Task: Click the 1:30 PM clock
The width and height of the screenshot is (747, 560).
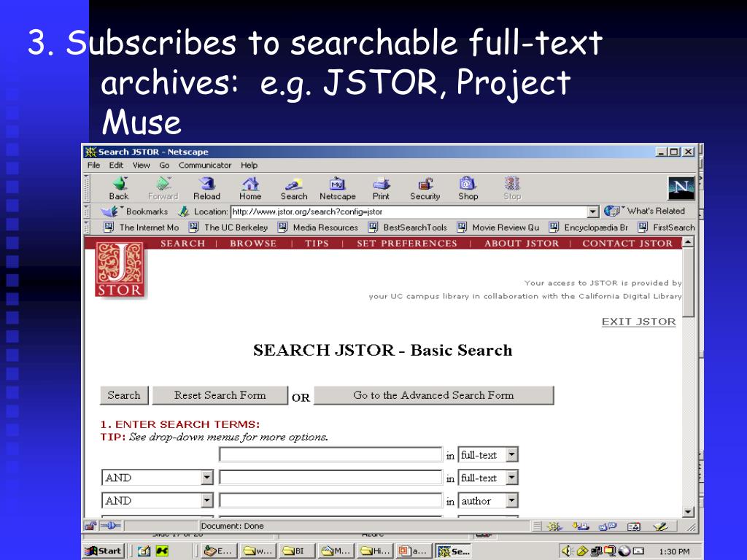Action: click(x=674, y=551)
